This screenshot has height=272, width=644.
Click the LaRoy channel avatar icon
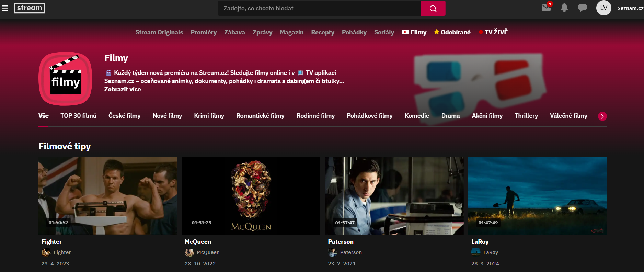476,252
